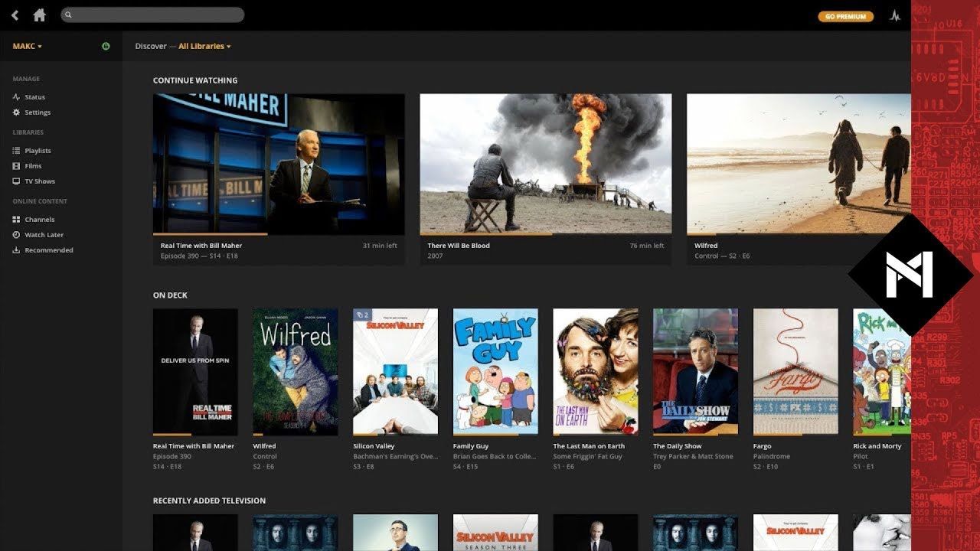
Task: Open the Playlists library
Action: point(38,151)
